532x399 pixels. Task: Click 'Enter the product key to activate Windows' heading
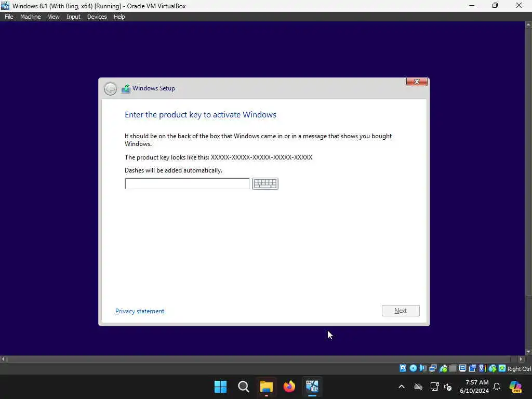pyautogui.click(x=201, y=115)
